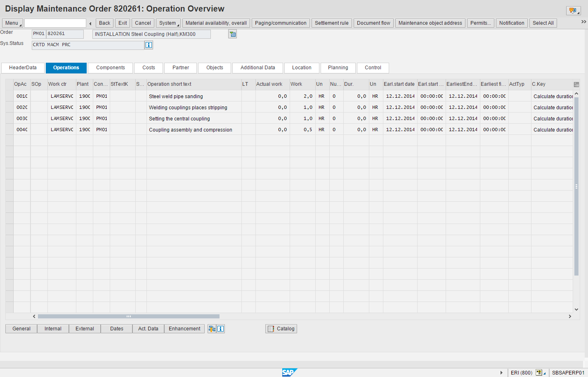The height and width of the screenshot is (377, 588).
Task: Open the Settlement rule
Action: tap(332, 23)
